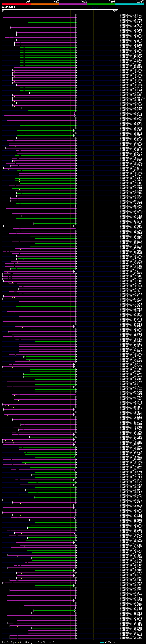Click hit label UniRef100_Q5R7S6
146x644 pixels.
click(x=131, y=95)
